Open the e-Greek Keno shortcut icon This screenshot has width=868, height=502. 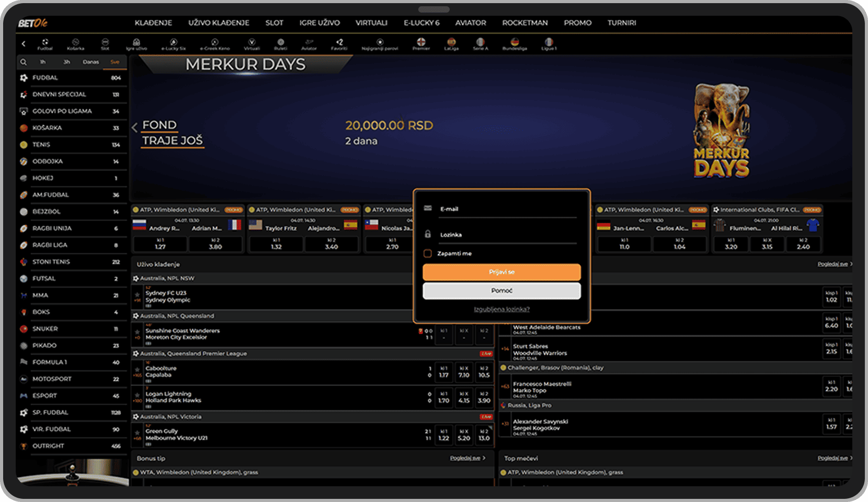[x=215, y=44]
